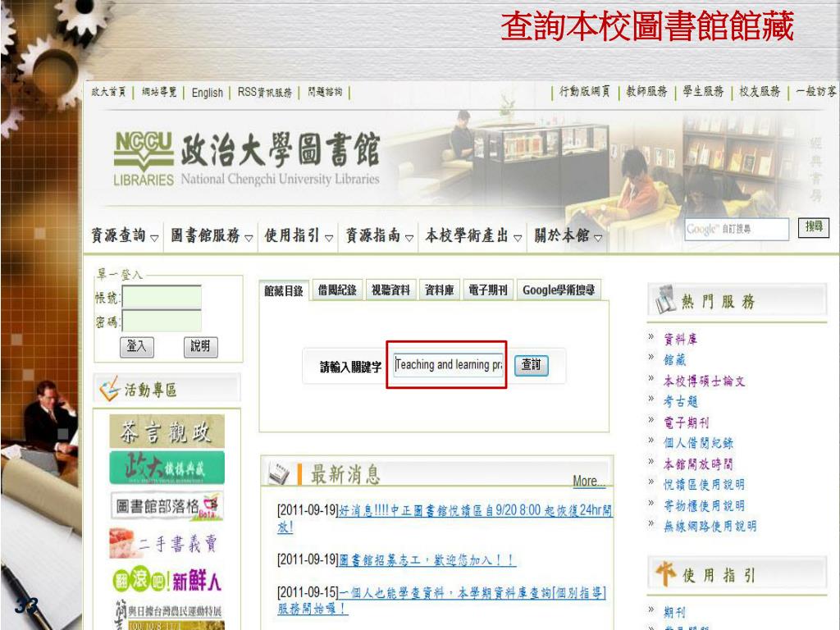Click the 使用指引 signpost icon

tap(665, 573)
